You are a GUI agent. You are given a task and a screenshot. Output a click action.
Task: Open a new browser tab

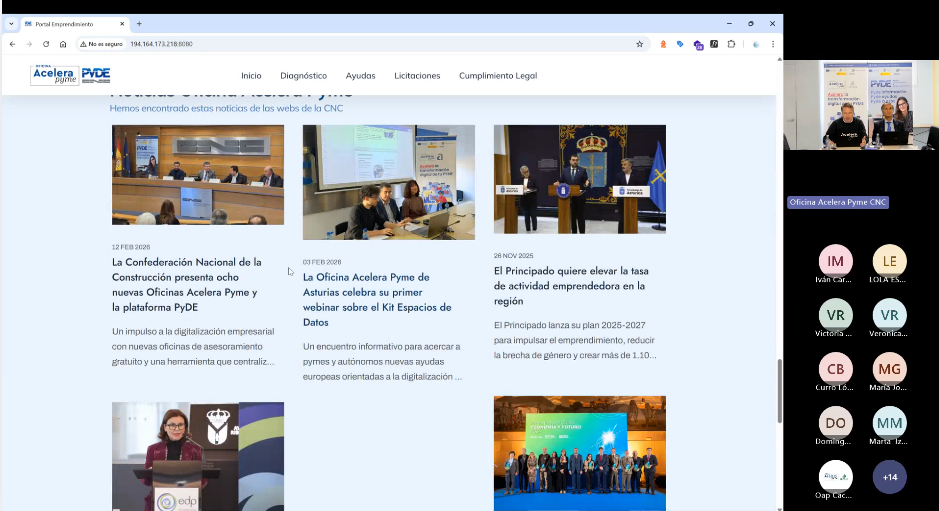(139, 24)
